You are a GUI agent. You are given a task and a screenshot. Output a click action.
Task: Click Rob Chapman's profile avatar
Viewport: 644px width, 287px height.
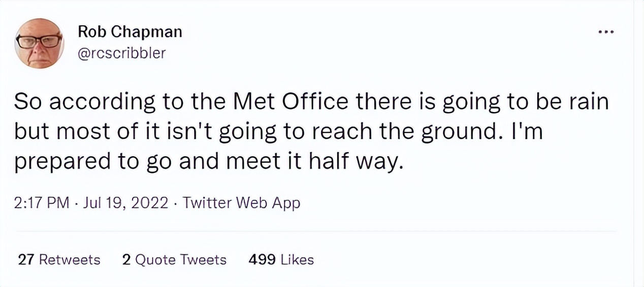pos(39,43)
